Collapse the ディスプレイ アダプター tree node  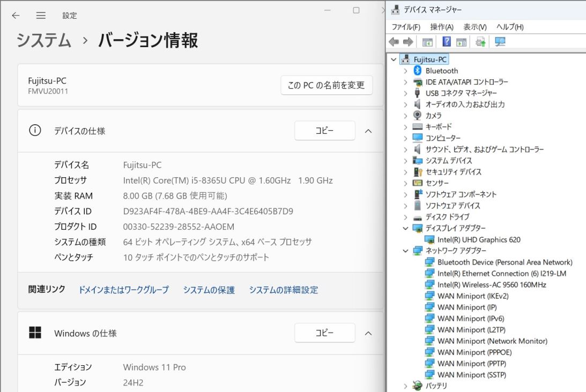[406, 228]
